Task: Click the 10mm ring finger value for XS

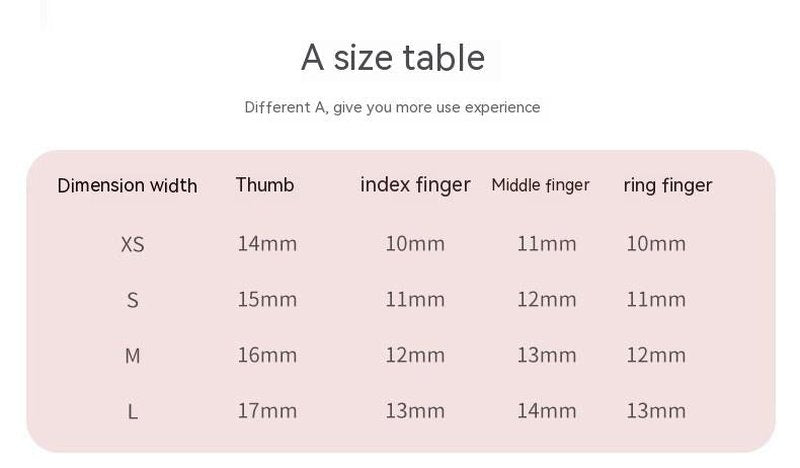Action: pyautogui.click(x=656, y=244)
